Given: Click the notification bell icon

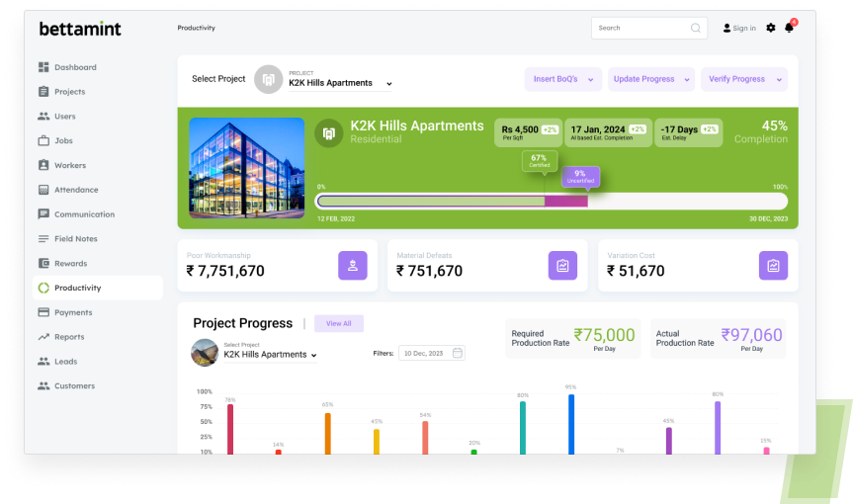Looking at the screenshot, I should [x=789, y=28].
